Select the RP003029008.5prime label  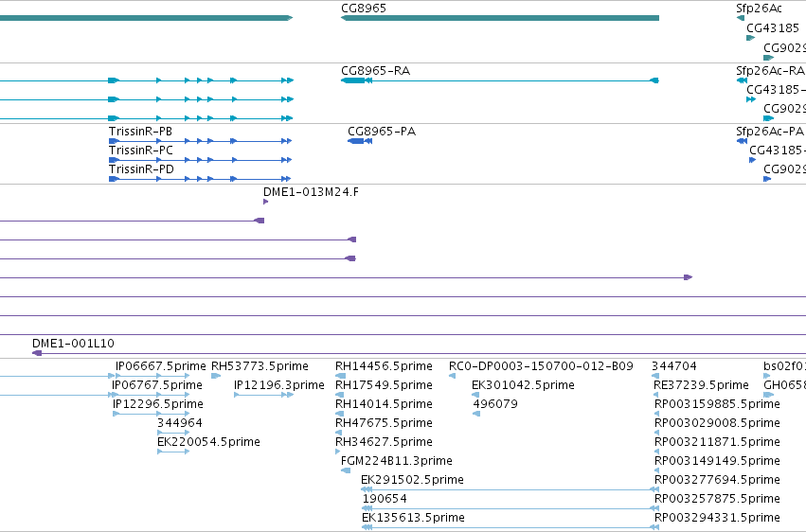pos(717,423)
